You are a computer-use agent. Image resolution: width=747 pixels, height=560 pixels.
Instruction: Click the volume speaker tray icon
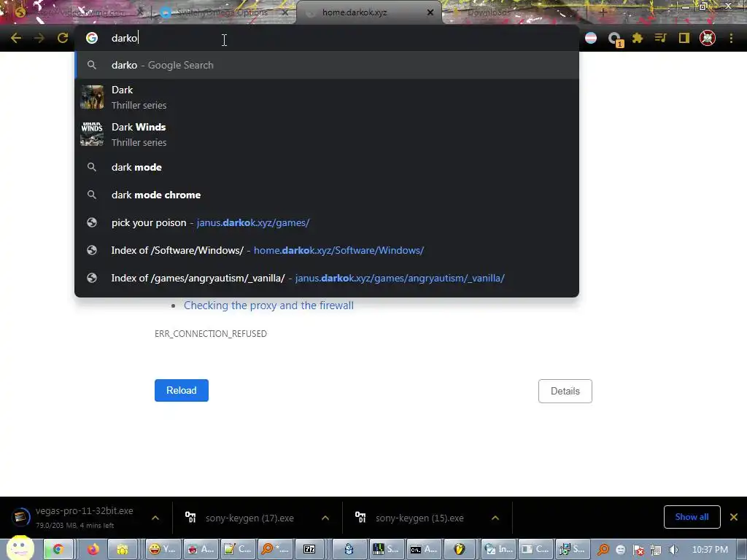tap(673, 550)
